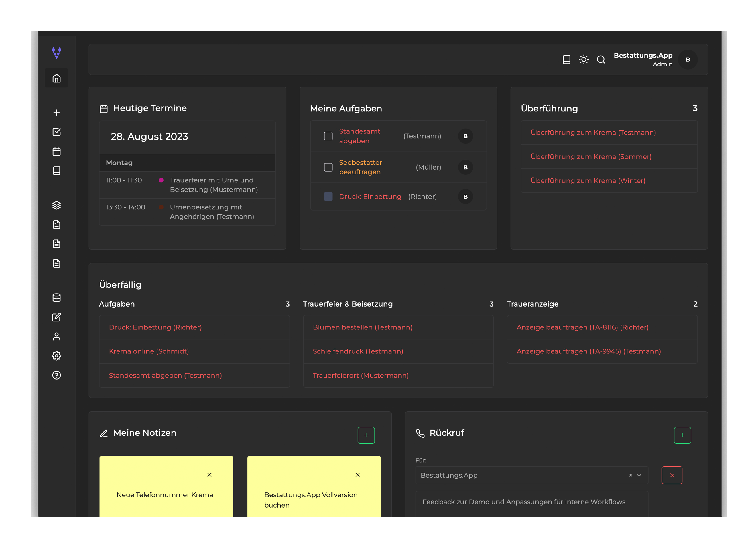Close the Neue Telefonnummer Krema note
The image size is (756, 550).
point(209,475)
